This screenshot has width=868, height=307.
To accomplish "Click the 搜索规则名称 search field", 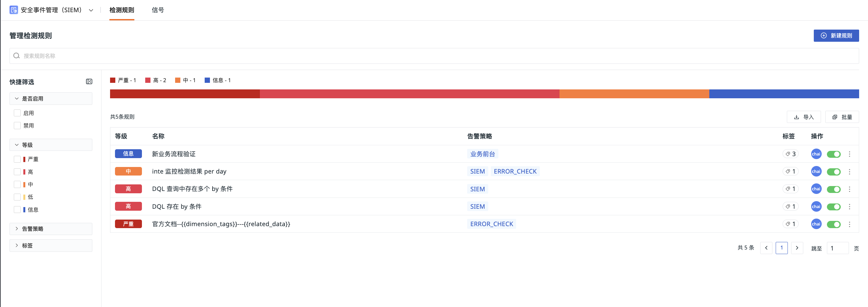I will [x=434, y=56].
